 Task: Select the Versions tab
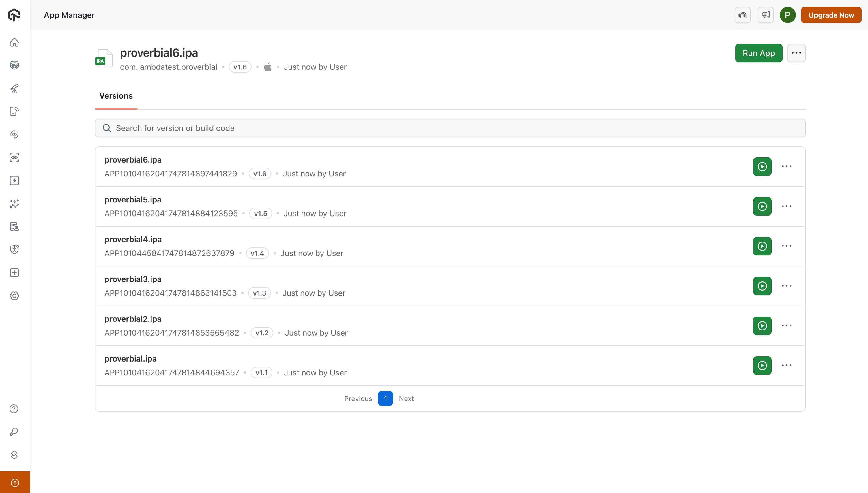click(x=116, y=96)
